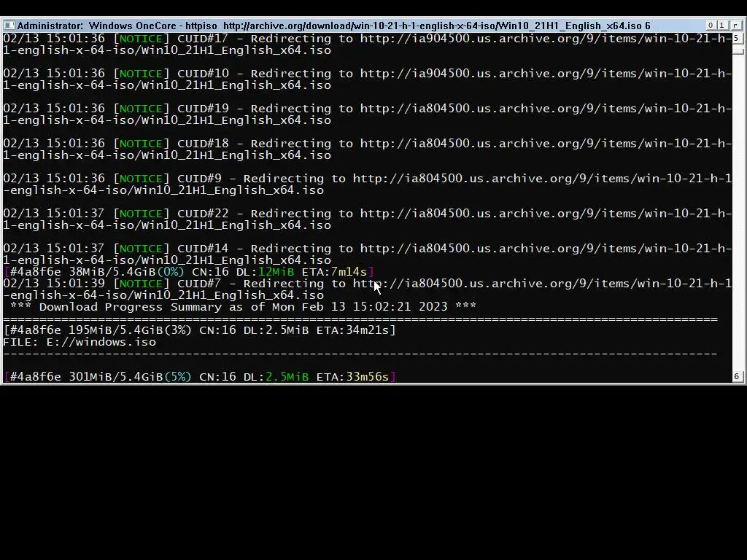Viewport: 747px width, 560px height.
Task: Click the vertical scrollbar thumb
Action: [x=738, y=50]
